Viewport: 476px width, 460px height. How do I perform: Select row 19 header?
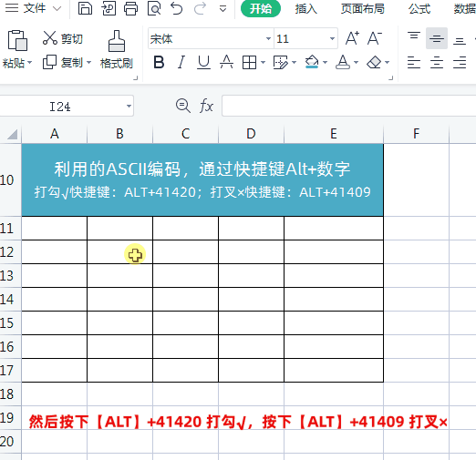click(x=10, y=418)
